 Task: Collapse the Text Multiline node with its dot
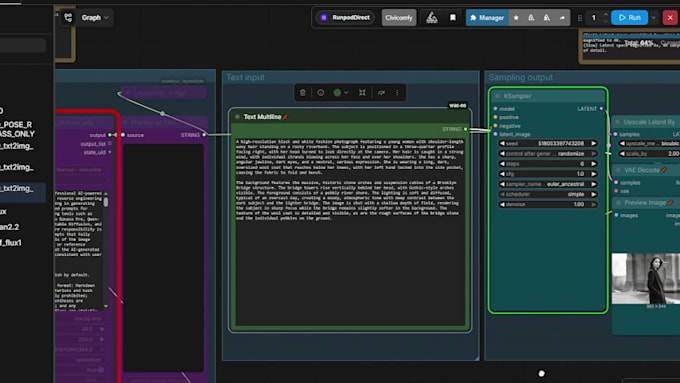click(237, 117)
